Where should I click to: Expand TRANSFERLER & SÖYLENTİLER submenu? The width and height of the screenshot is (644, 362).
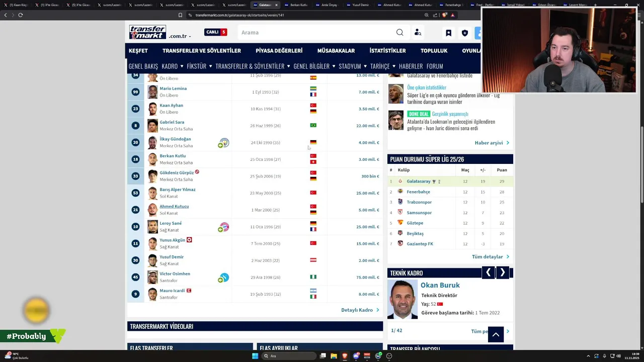[x=253, y=66]
